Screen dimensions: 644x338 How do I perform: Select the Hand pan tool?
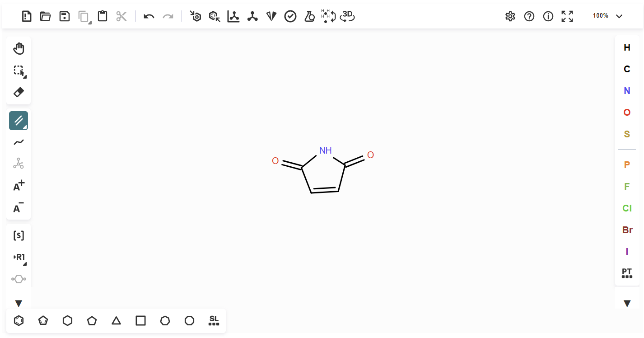pos(19,48)
